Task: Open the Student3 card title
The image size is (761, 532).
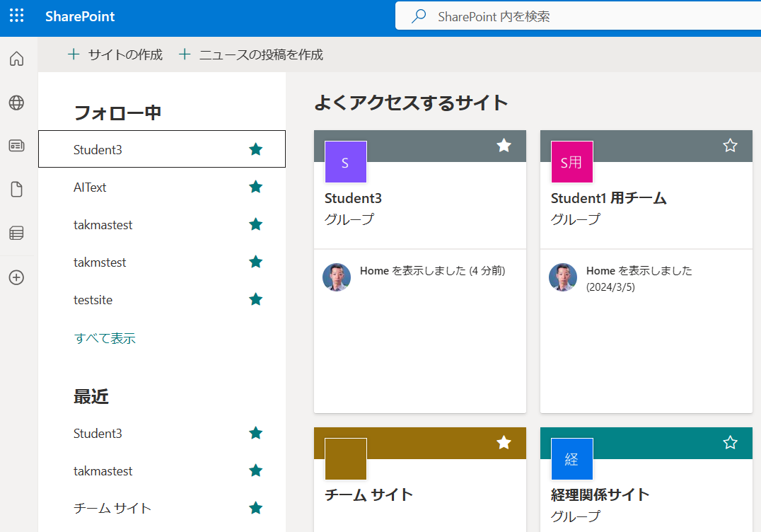Action: (x=353, y=198)
